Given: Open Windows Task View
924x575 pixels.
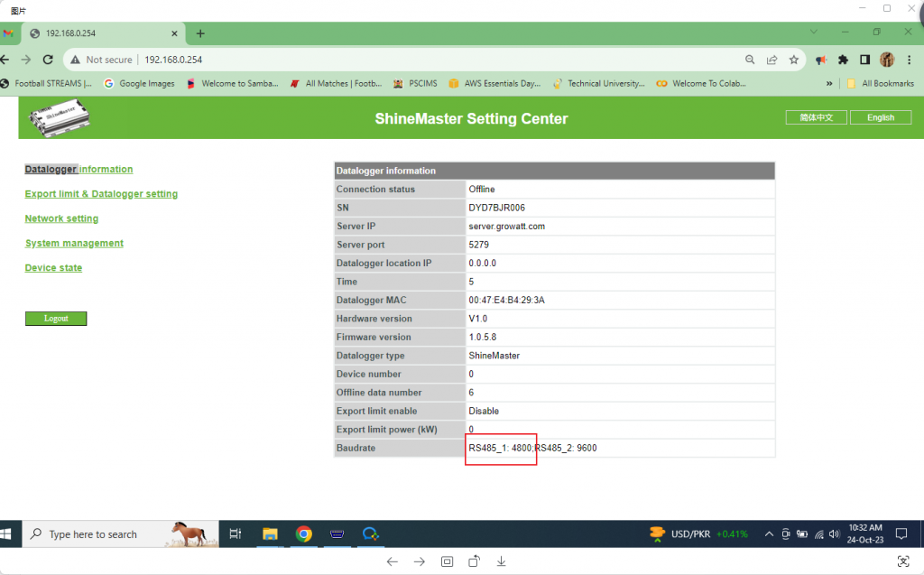Looking at the screenshot, I should tap(236, 533).
